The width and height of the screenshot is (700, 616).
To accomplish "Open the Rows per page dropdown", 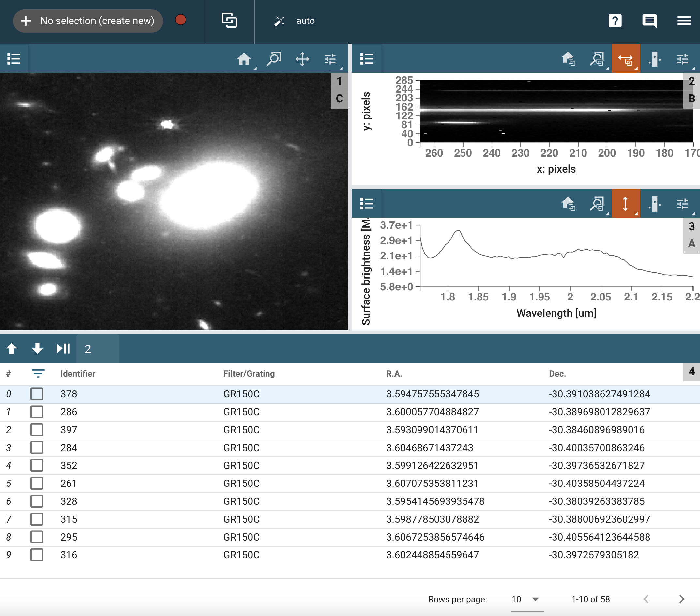I will pos(527,599).
